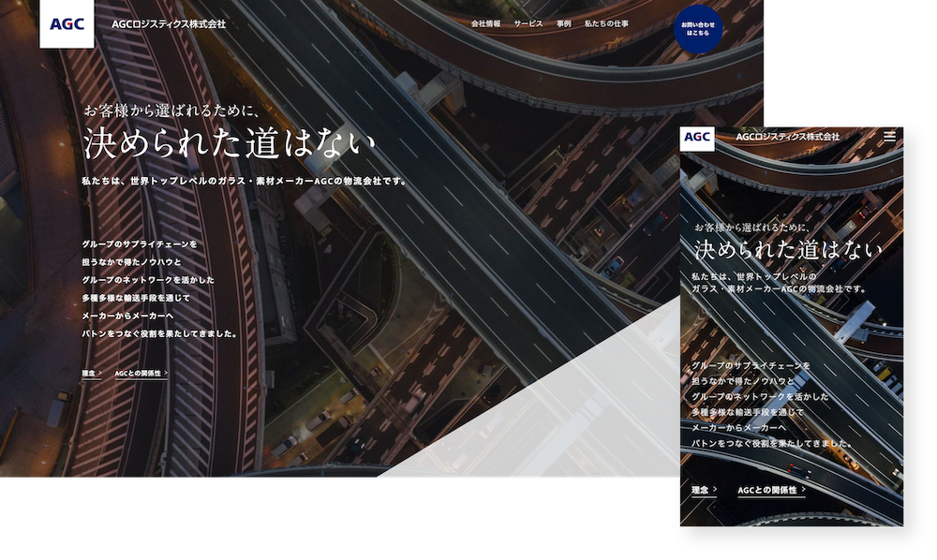This screenshot has height=560, width=937.
Task: Click the desktop headline 決められた道はない
Action: 230,143
